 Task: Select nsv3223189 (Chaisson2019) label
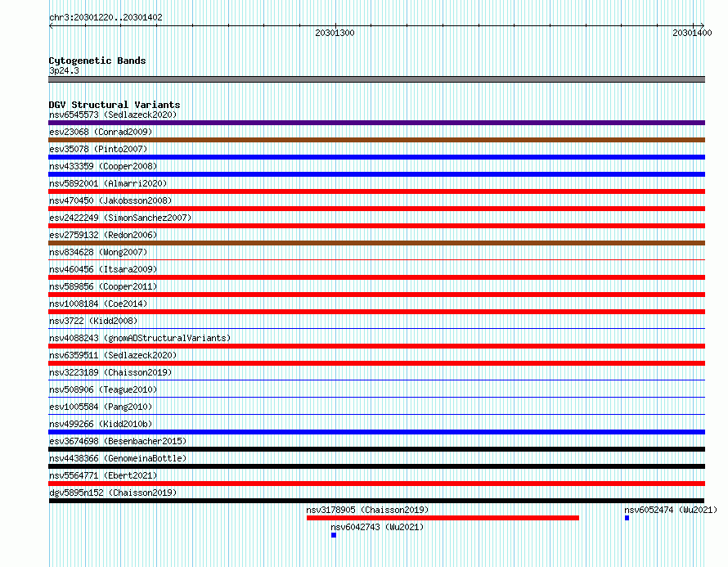click(x=110, y=372)
